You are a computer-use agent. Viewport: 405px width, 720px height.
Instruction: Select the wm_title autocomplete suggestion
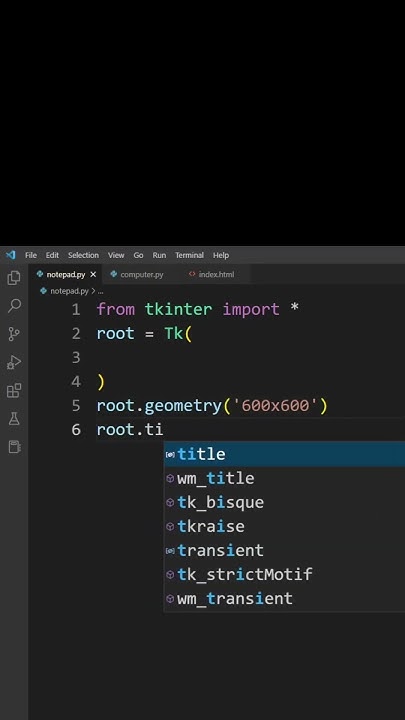284,478
